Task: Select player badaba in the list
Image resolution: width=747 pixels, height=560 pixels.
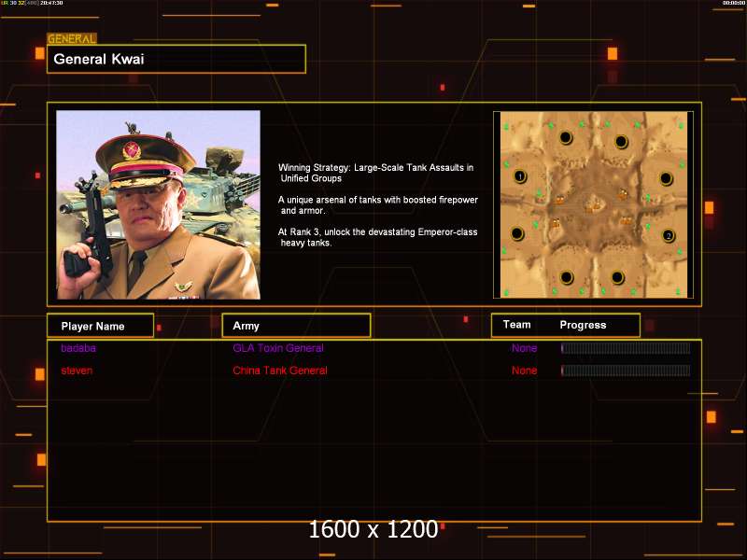Action: pos(78,348)
